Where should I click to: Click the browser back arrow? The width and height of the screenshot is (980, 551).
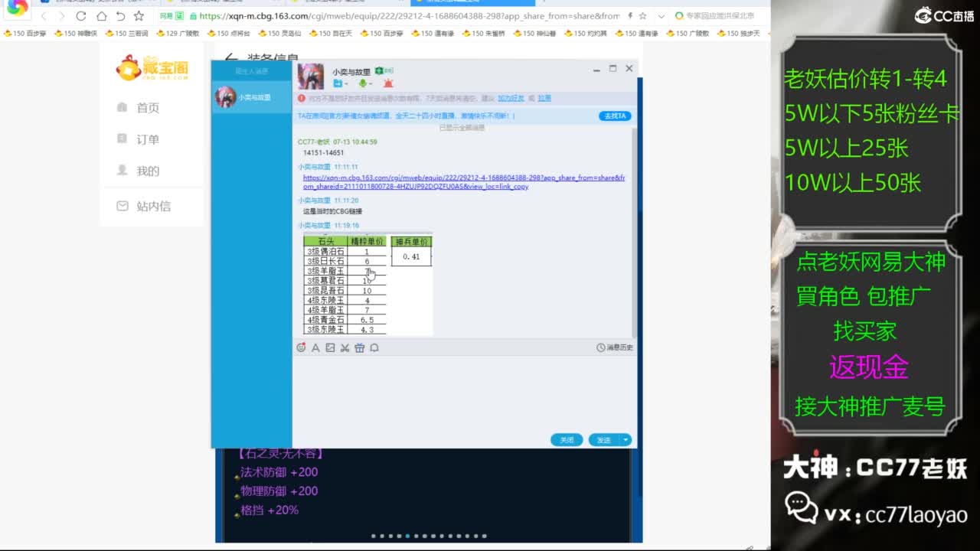click(44, 16)
